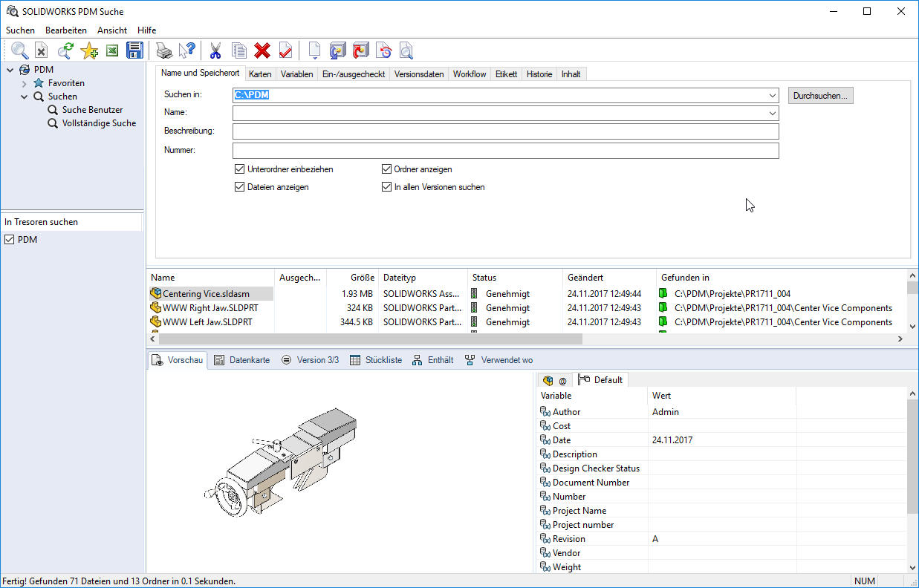Screen dimensions: 919x588
Task: Click the blue floppy disk save icon
Action: [x=134, y=50]
